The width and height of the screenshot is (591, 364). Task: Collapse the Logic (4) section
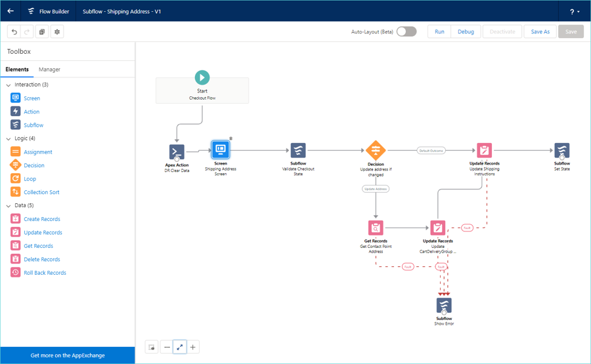9,138
